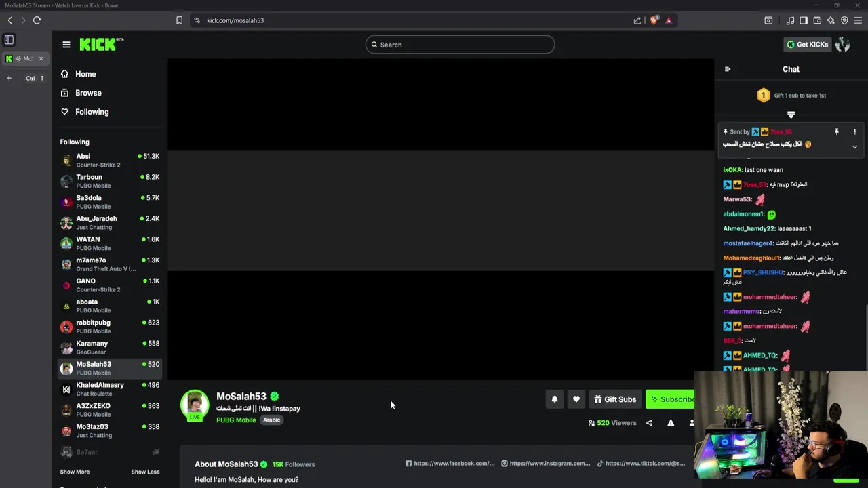Open Tarboun channel in Following list
This screenshot has width=868, height=488.
(110, 181)
